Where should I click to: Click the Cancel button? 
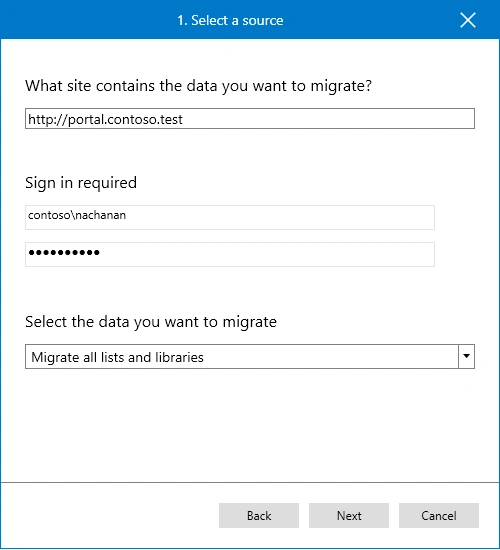pos(439,515)
